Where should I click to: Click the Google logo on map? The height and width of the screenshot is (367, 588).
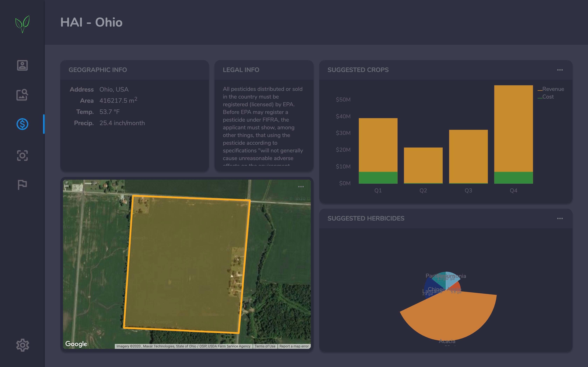76,344
